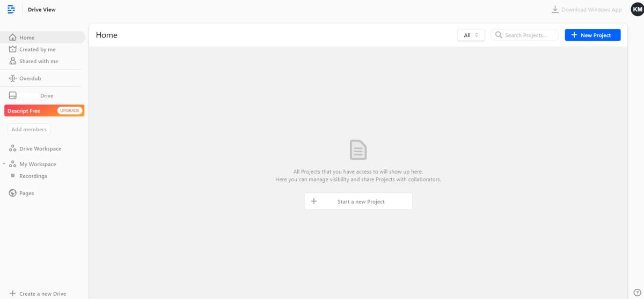Click the Pages globe icon
Viewport: 644px width, 299px height.
click(x=13, y=193)
